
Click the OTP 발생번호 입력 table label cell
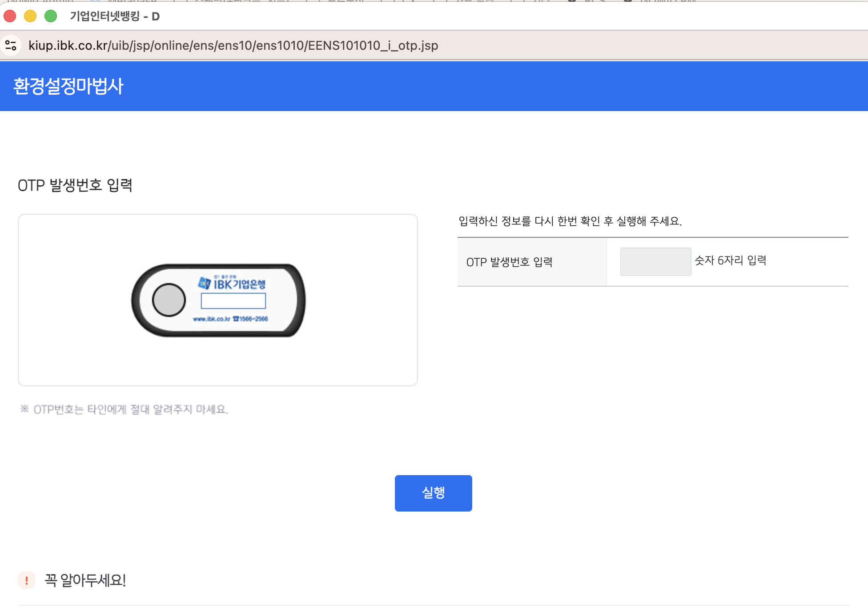pyautogui.click(x=509, y=262)
